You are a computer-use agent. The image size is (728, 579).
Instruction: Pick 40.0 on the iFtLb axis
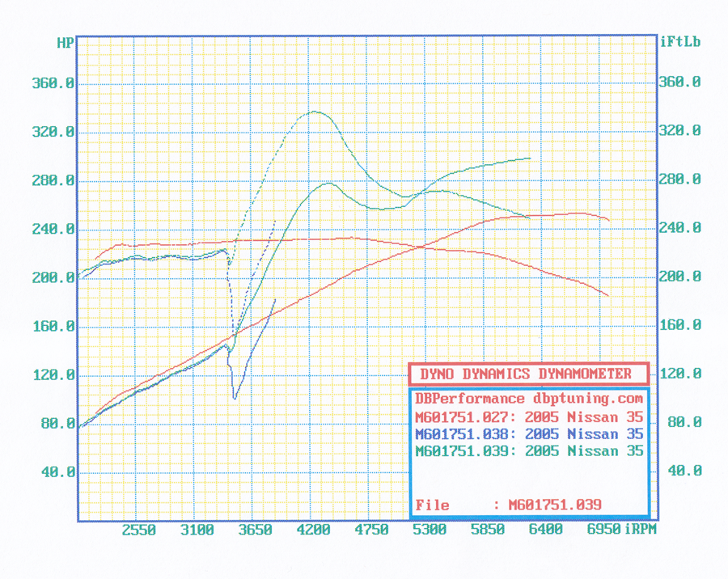[x=685, y=471]
